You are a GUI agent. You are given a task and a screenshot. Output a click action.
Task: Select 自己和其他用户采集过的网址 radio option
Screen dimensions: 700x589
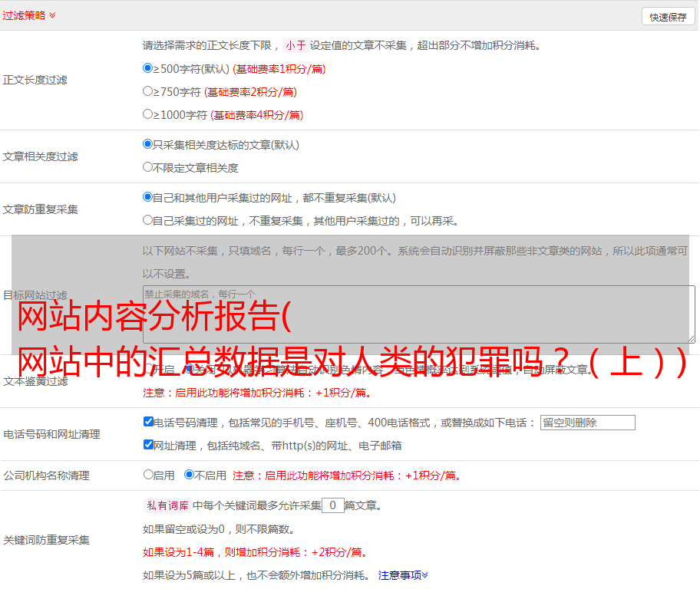[147, 197]
